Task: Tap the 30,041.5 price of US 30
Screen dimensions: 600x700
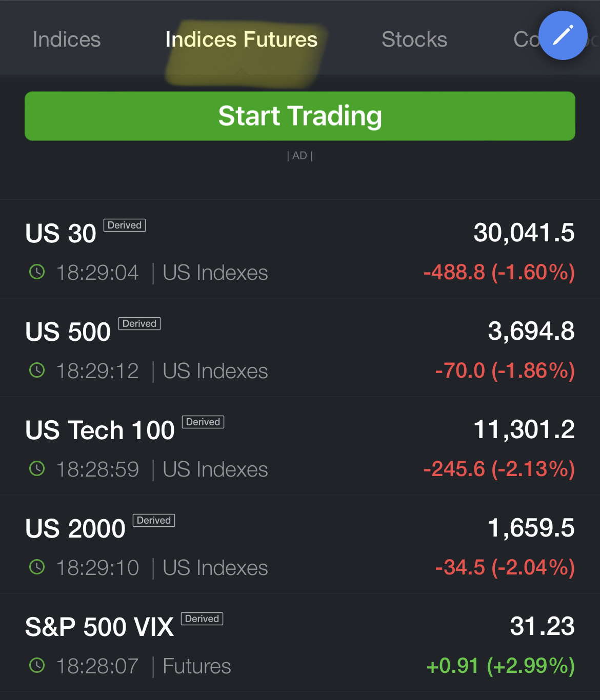Action: point(524,233)
